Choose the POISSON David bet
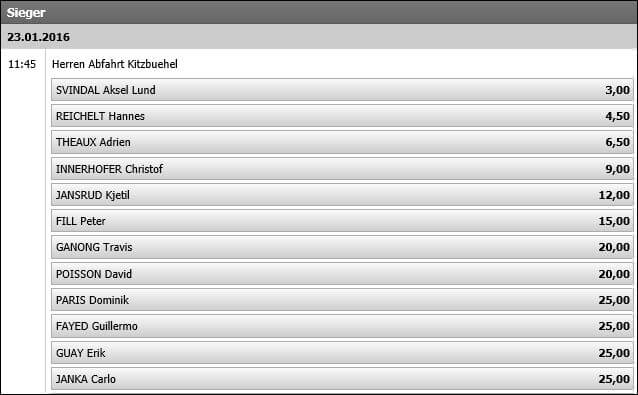Viewport: 638px width, 395px height. [x=342, y=273]
